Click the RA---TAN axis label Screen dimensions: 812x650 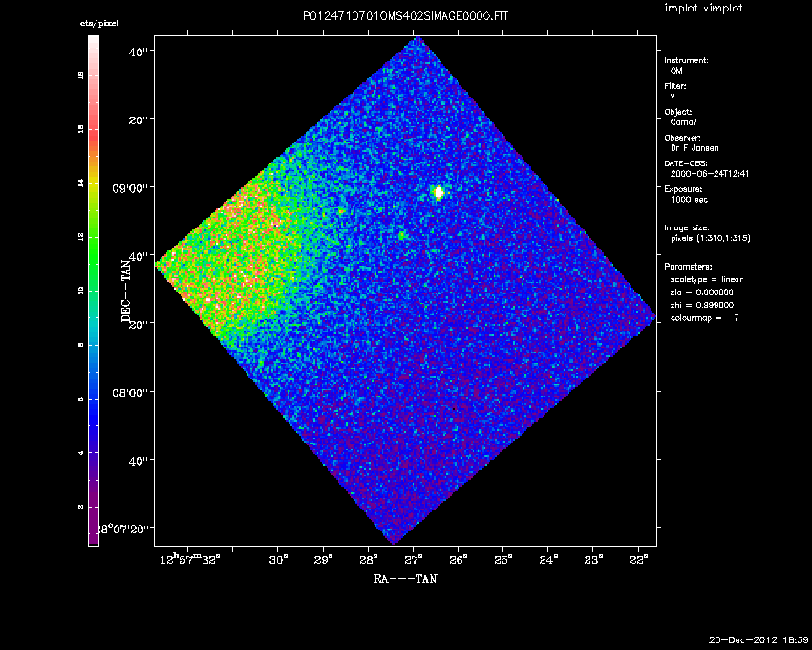point(405,579)
